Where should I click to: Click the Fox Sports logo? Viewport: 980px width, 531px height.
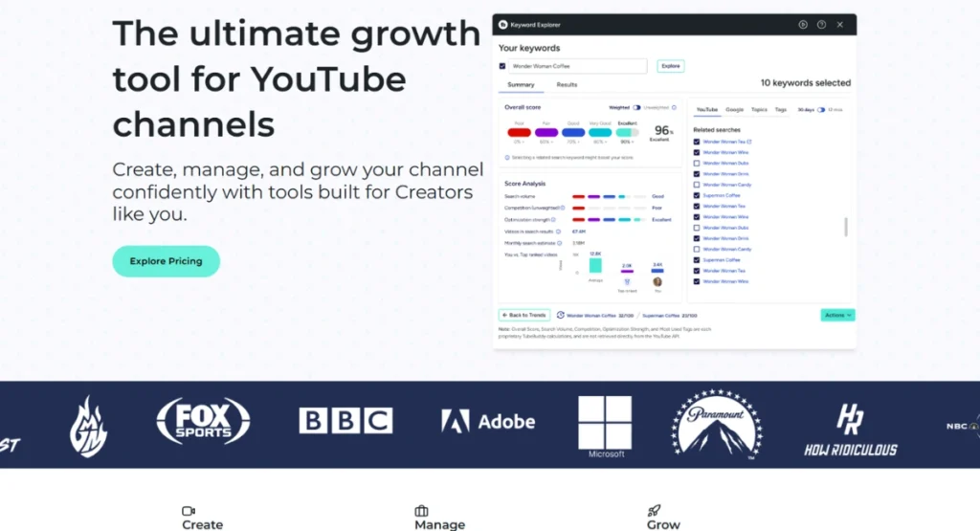[203, 421]
